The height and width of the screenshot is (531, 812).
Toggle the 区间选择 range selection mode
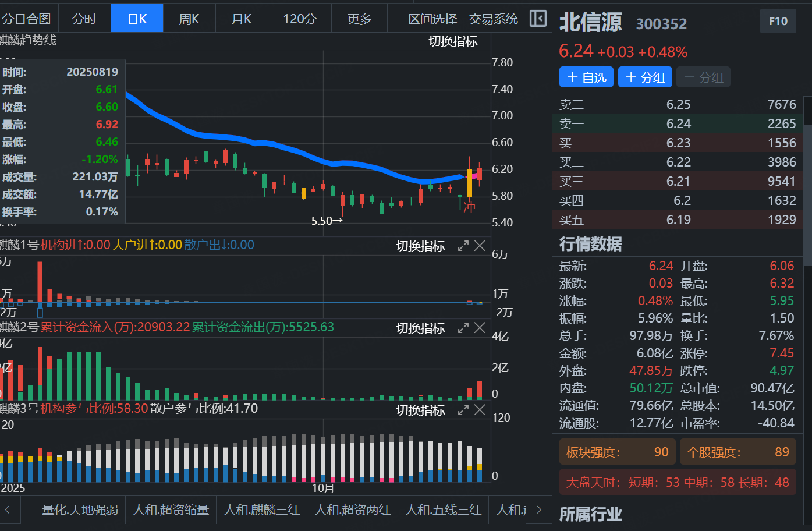pyautogui.click(x=432, y=19)
